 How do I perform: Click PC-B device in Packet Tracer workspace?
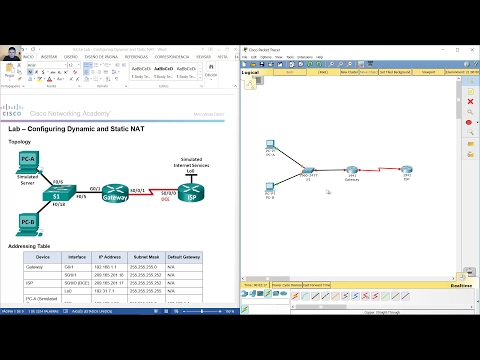270,188
